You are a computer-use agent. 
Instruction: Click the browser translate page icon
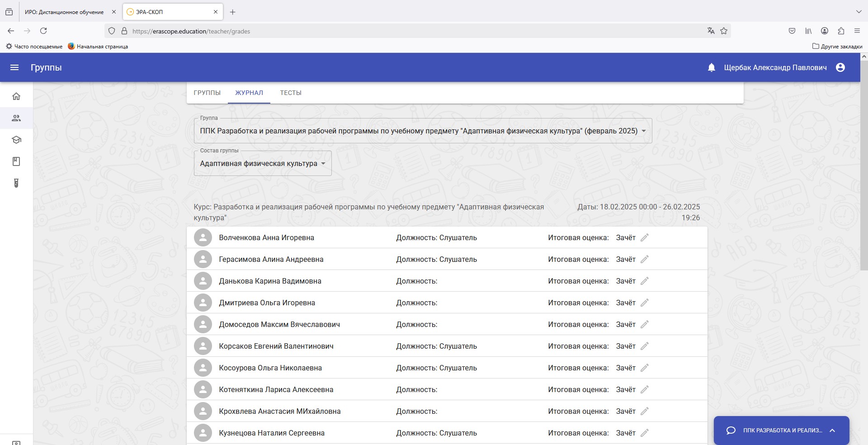point(711,31)
